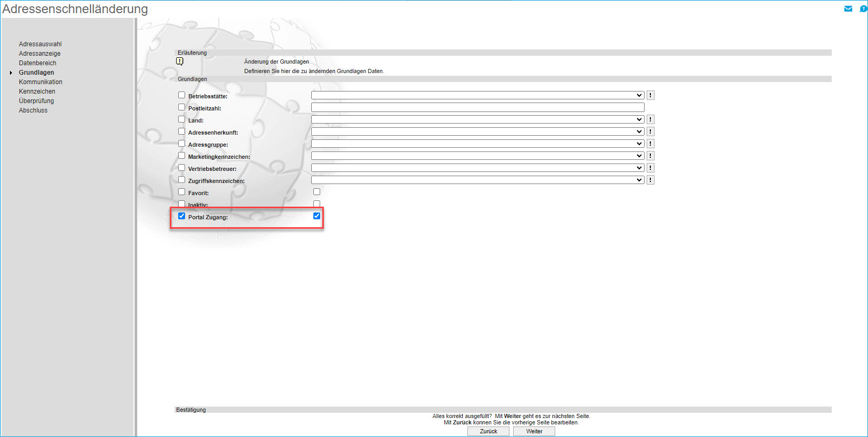Click the blue help icon at top right
The width and height of the screenshot is (868, 437).
pos(863,8)
